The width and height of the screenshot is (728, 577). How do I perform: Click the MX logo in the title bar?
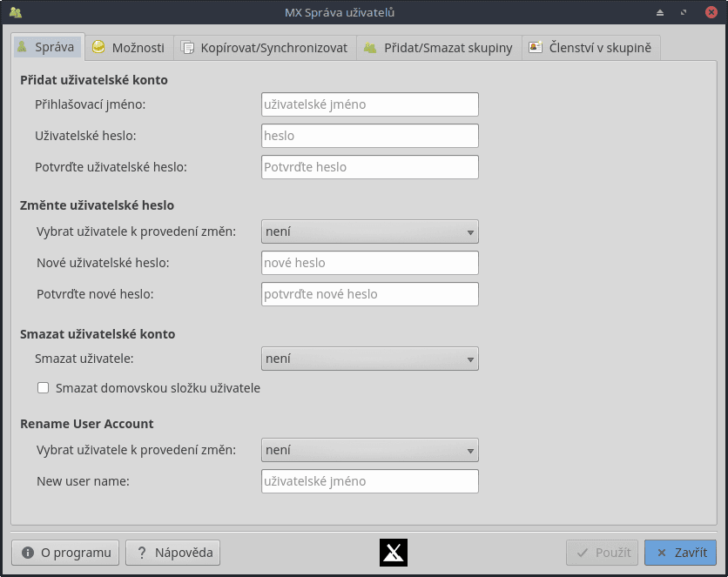[x=17, y=13]
